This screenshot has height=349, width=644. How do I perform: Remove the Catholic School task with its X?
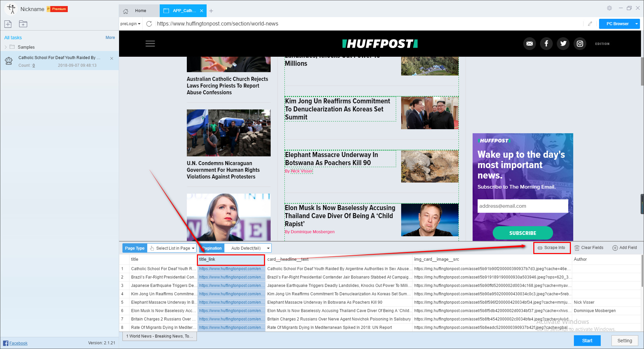coord(112,58)
